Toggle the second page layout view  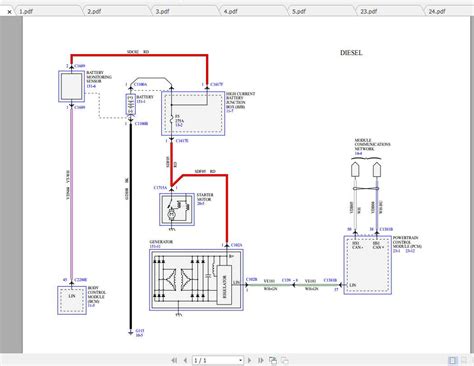click(x=464, y=360)
